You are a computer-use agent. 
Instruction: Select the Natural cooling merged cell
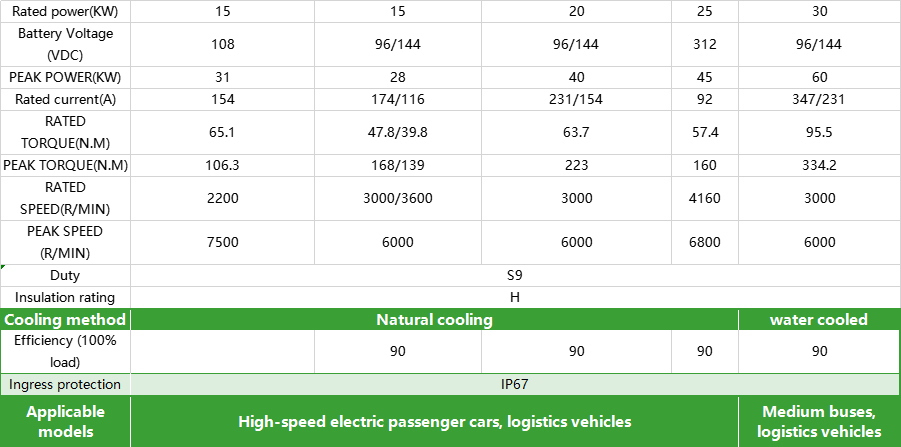coord(434,320)
